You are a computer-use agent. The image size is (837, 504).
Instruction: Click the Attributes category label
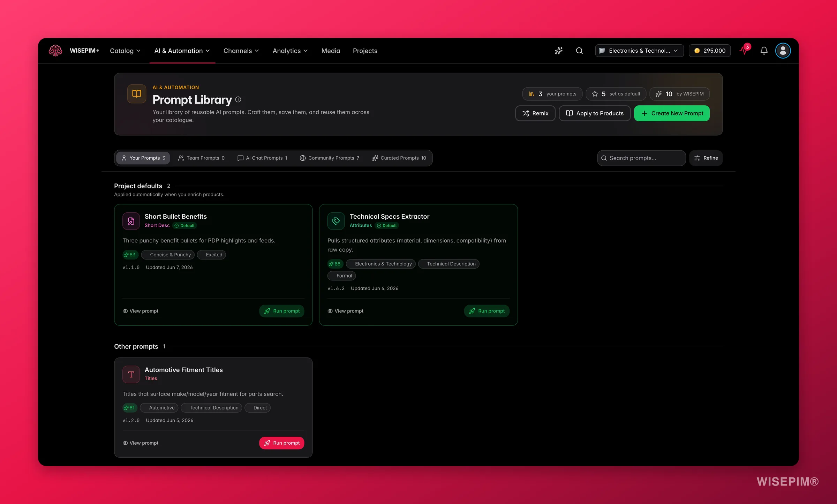click(361, 225)
